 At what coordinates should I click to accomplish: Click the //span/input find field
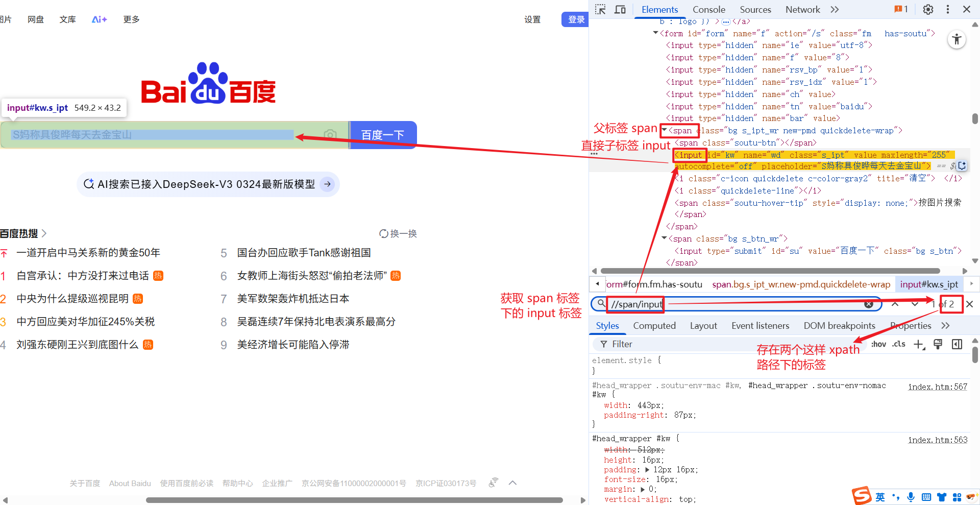tap(735, 304)
